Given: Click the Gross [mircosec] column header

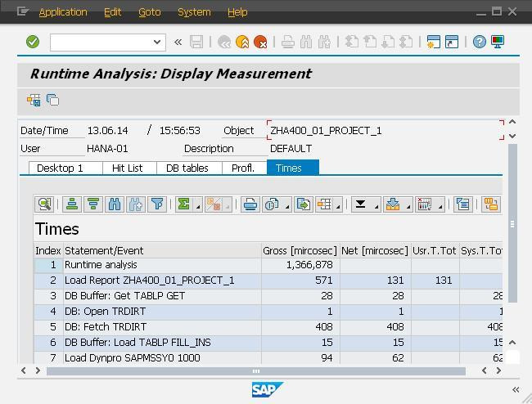Looking at the screenshot, I should (x=300, y=251).
